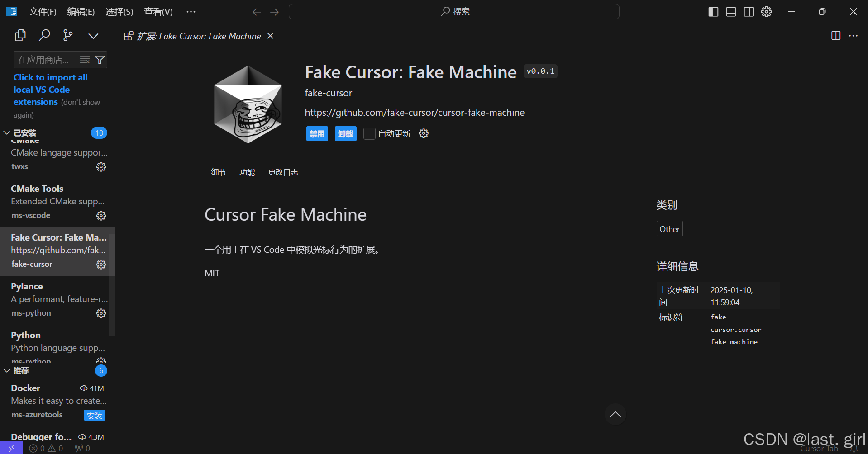Click the extension logo image

(248, 104)
